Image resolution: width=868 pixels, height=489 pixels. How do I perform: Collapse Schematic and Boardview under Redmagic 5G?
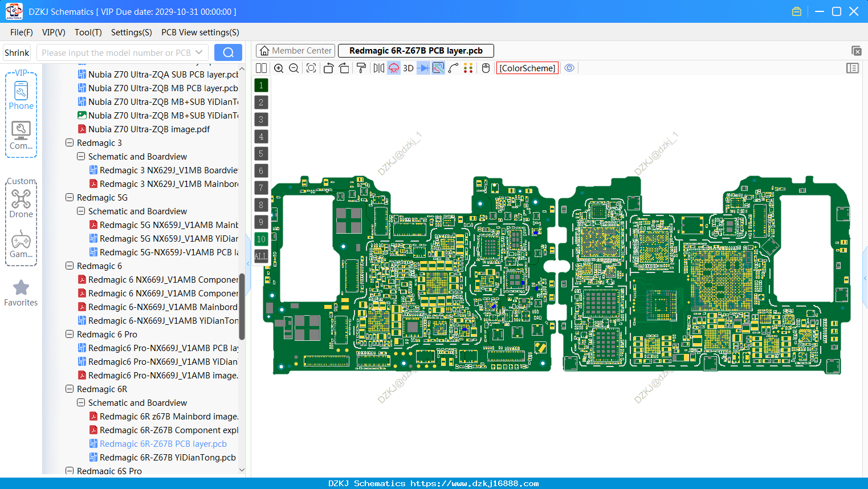(x=81, y=211)
